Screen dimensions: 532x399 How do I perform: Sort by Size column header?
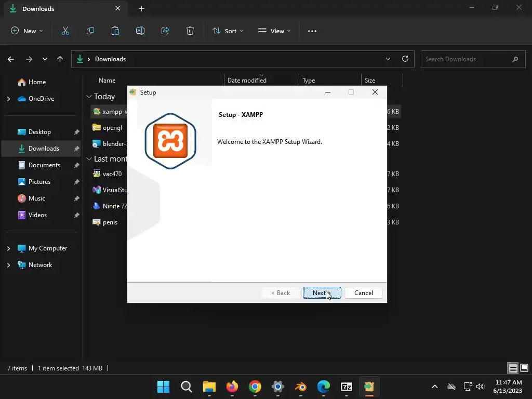point(382,81)
